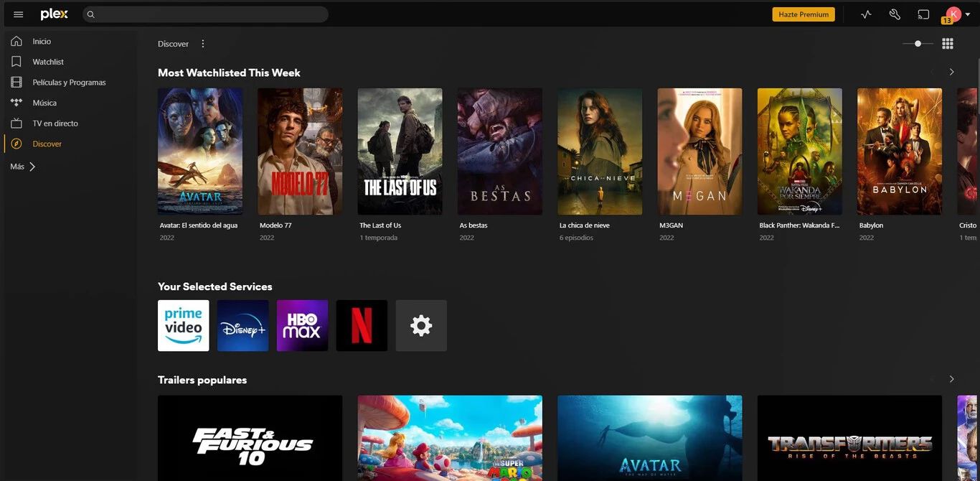The height and width of the screenshot is (481, 980).
Task: Select the HBO Max service tile
Action: pos(302,326)
